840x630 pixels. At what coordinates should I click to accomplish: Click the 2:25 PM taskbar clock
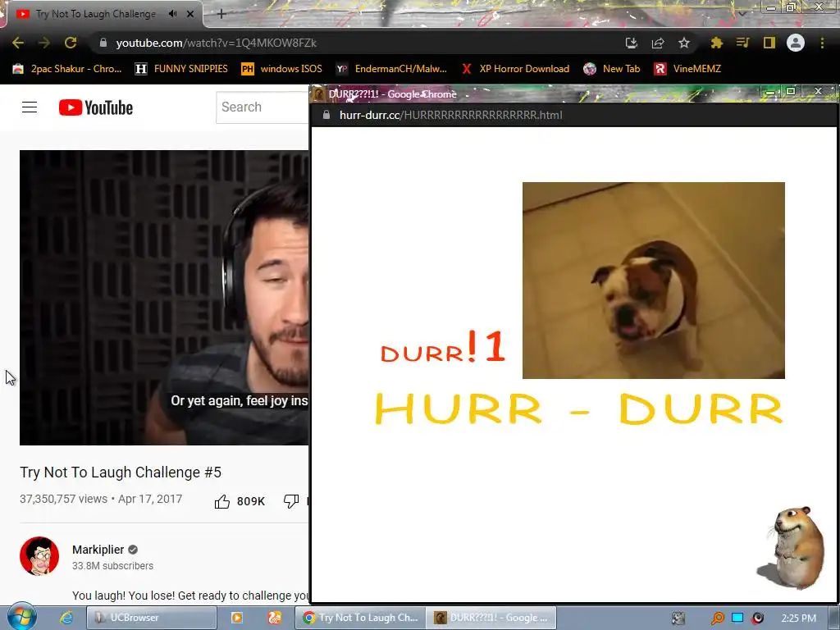(799, 619)
